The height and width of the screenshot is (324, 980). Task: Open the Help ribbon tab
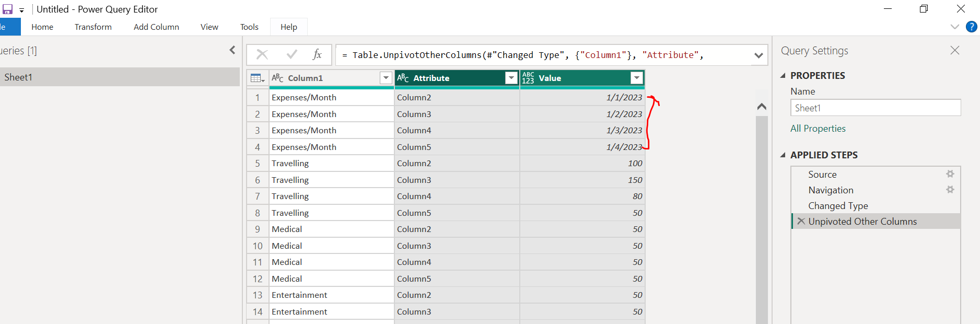289,27
